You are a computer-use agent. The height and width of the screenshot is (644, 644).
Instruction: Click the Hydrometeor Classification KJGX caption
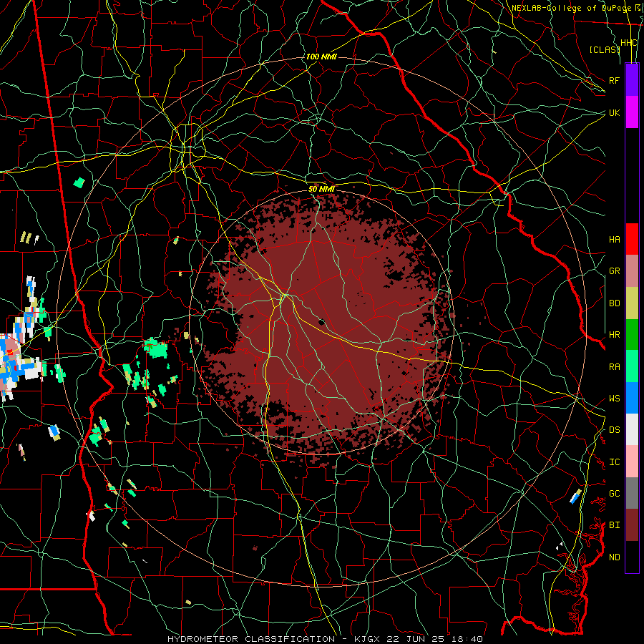pos(325,639)
